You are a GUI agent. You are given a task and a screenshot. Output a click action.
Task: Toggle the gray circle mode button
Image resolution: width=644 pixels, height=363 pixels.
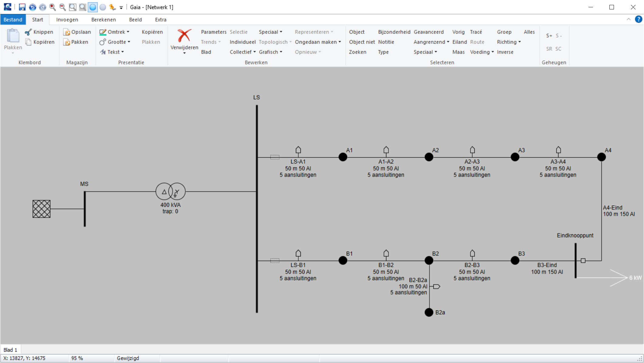[x=103, y=7]
